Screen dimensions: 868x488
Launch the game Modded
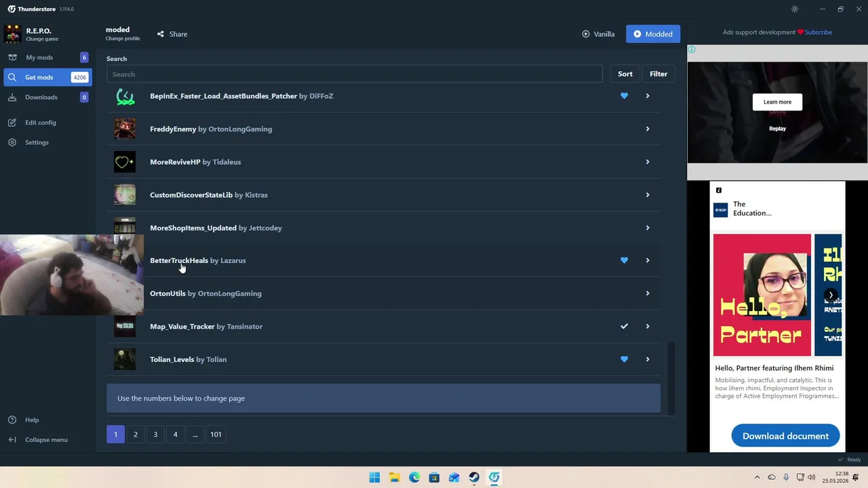click(x=653, y=34)
